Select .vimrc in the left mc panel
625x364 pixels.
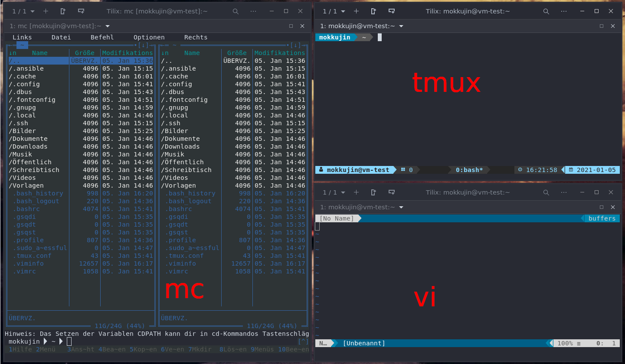point(81,271)
